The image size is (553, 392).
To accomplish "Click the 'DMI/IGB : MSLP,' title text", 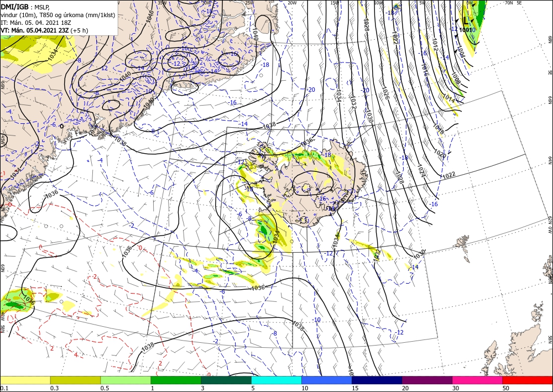I will 25,7.
